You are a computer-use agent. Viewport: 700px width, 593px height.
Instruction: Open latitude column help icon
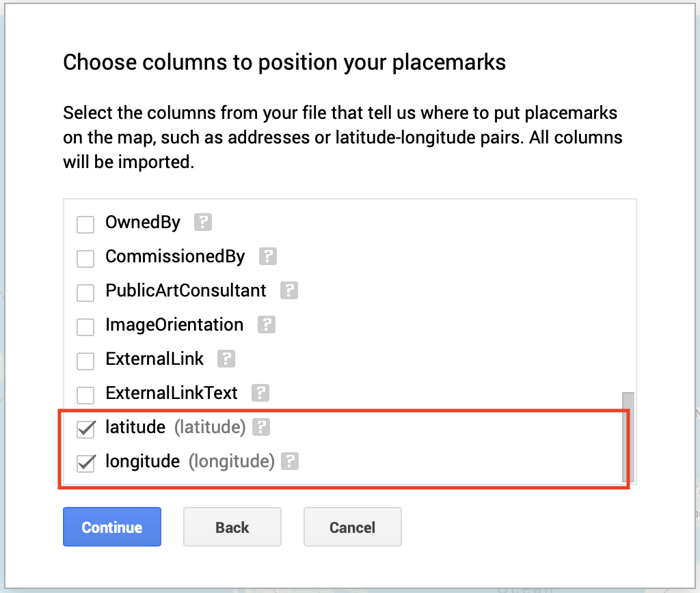tap(260, 428)
